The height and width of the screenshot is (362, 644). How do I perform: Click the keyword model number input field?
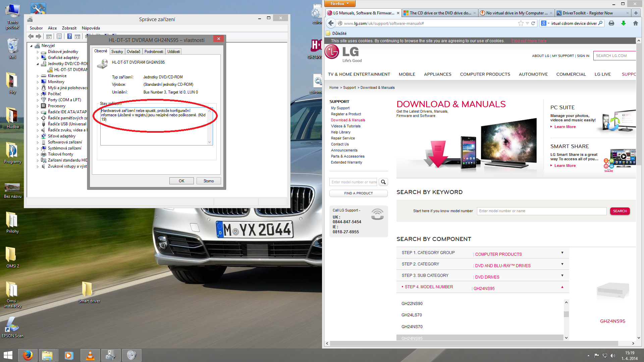click(542, 211)
